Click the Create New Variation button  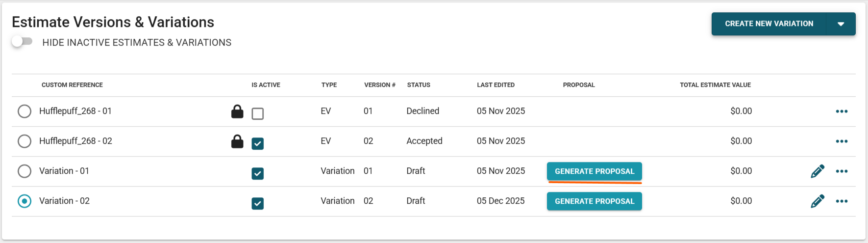pyautogui.click(x=769, y=24)
